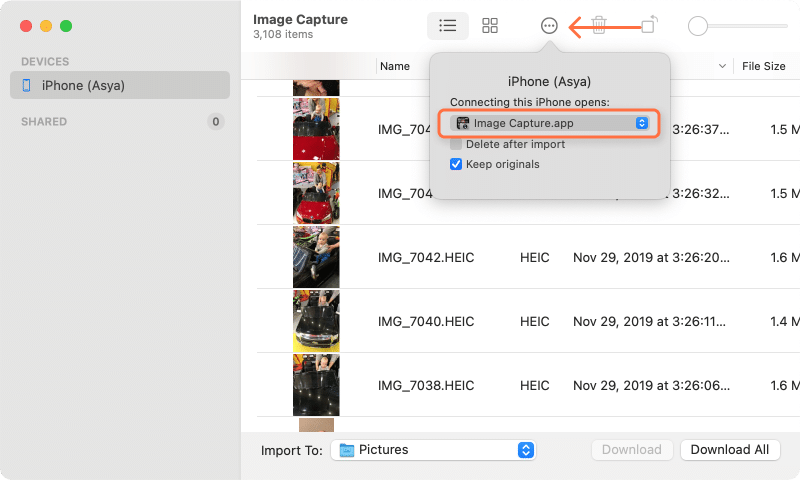The height and width of the screenshot is (480, 800).
Task: Click HEIC kind in IMG_7042 row
Action: coord(535,258)
